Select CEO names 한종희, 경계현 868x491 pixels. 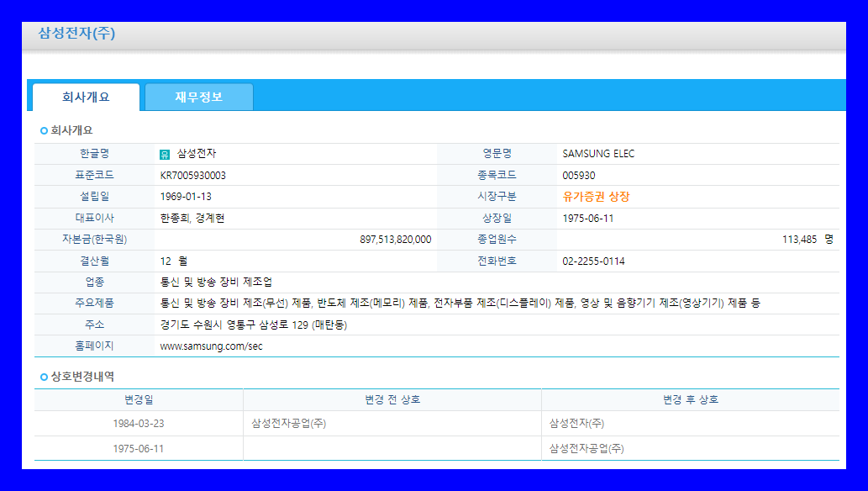[192, 218]
